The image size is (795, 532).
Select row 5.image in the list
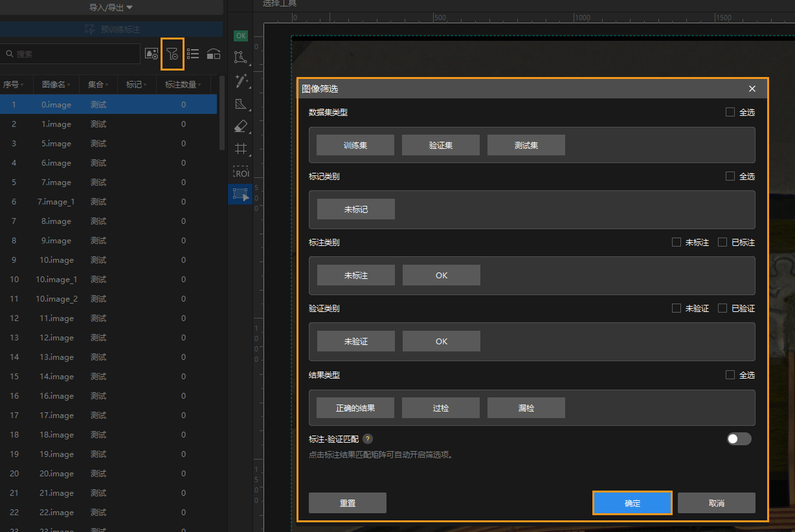(108, 143)
